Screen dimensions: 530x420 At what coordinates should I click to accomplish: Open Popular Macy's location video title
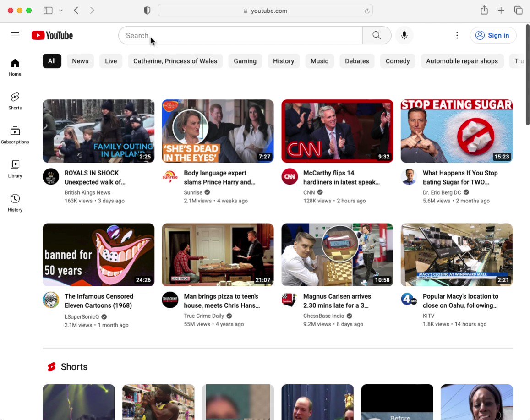tap(460, 301)
